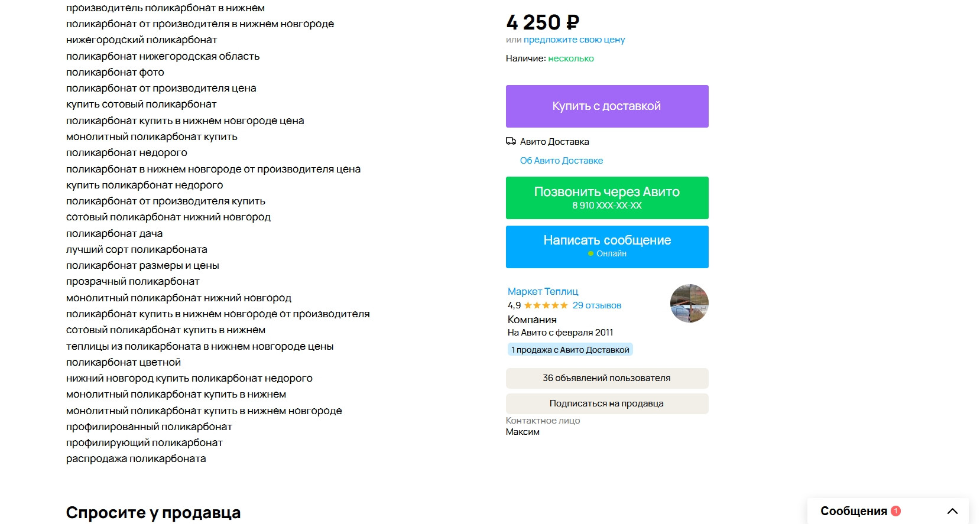Click the 4 250 ₽ price

click(543, 22)
